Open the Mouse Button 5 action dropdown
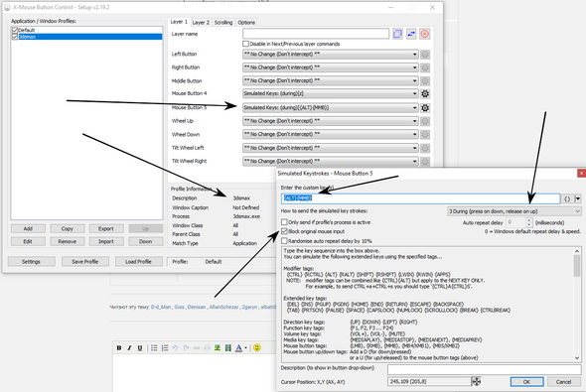 pos(330,108)
